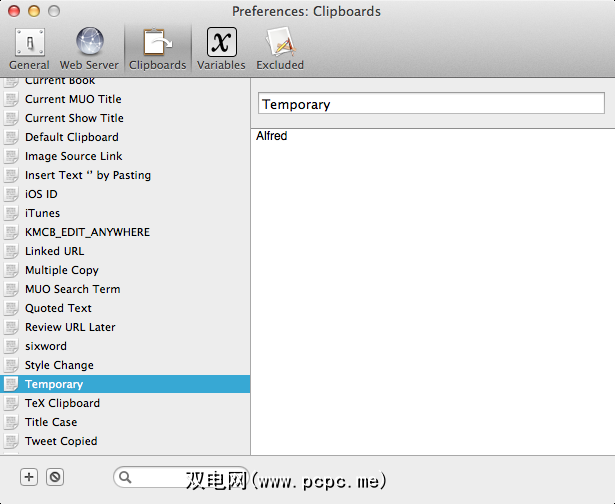Select the Image Source Link clipboard
615x504 pixels.
coord(125,156)
